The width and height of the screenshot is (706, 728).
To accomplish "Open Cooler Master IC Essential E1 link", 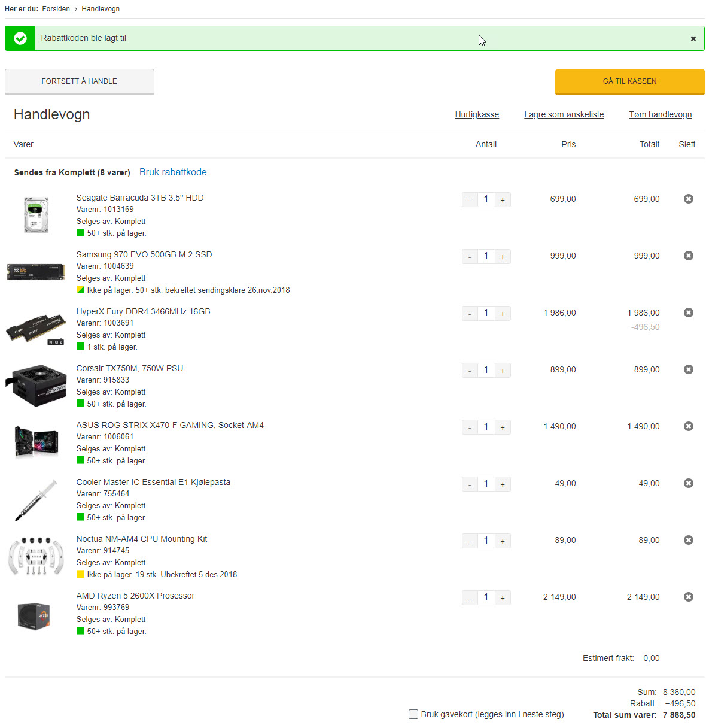I will pos(153,482).
